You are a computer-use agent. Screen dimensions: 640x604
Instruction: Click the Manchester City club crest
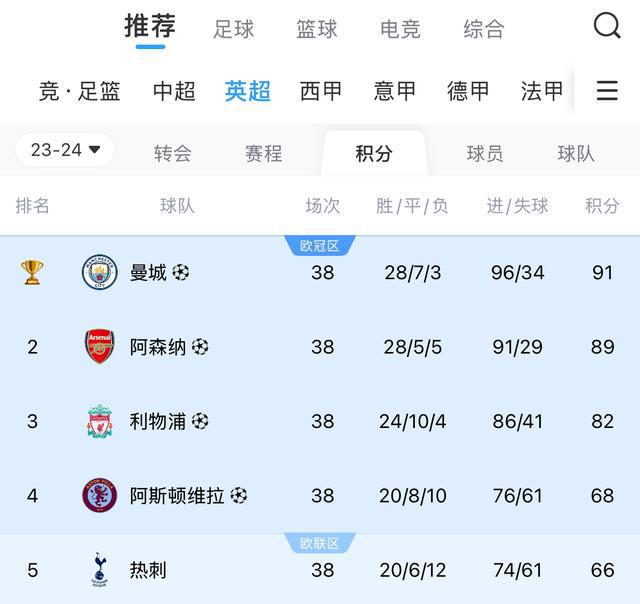(99, 272)
